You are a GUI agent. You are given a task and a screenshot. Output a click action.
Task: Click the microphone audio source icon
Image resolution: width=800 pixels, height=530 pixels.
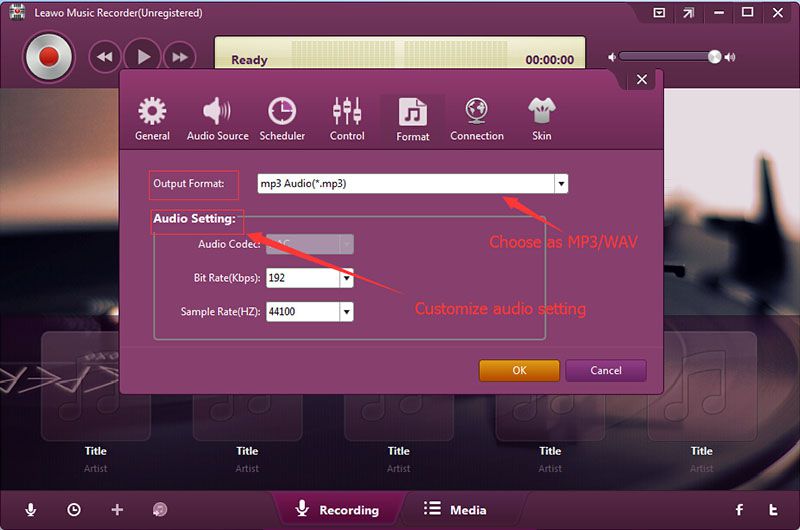point(31,510)
